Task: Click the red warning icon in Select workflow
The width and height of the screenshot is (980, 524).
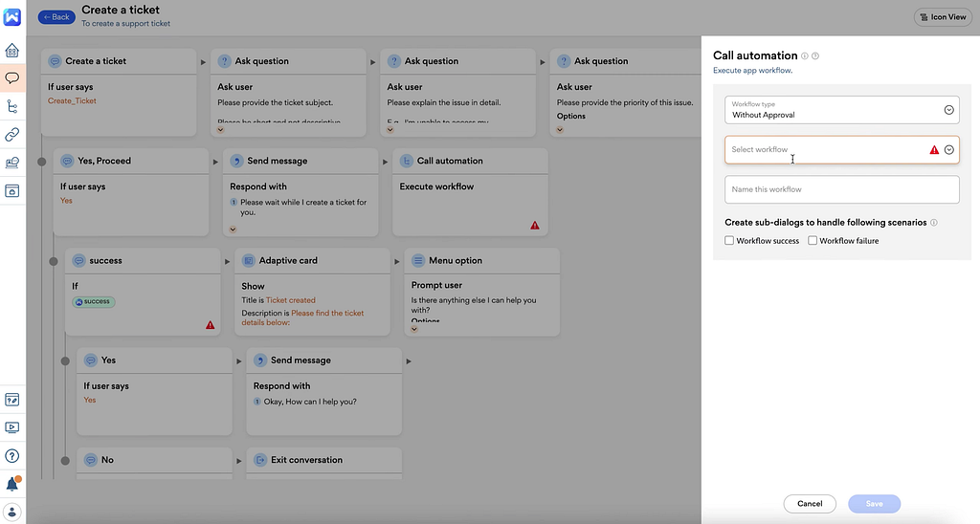Action: [x=934, y=150]
